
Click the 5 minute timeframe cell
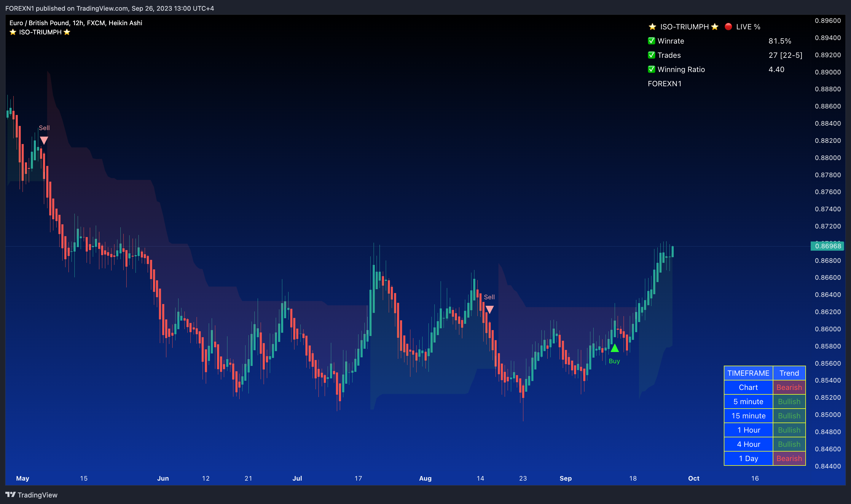(748, 401)
